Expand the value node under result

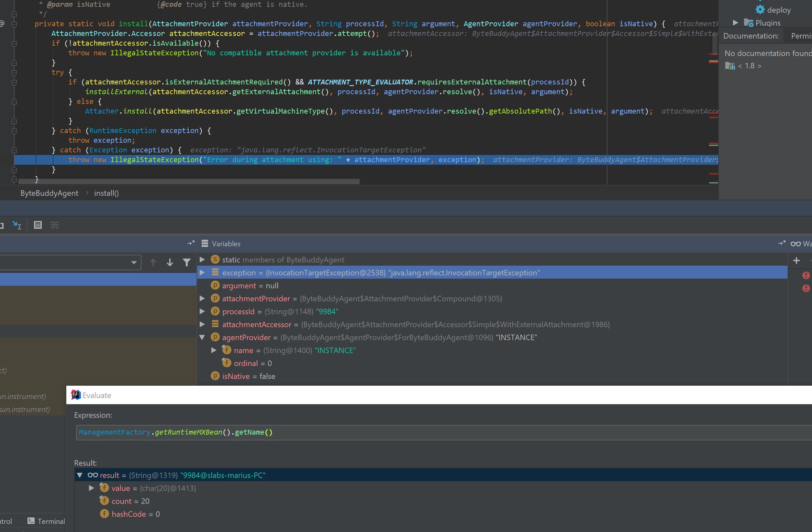pyautogui.click(x=91, y=488)
